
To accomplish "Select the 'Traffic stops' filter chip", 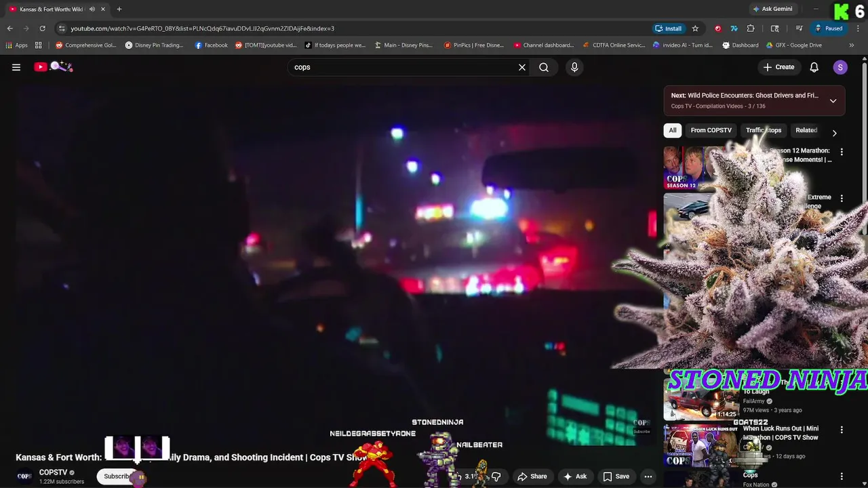I will click(764, 130).
